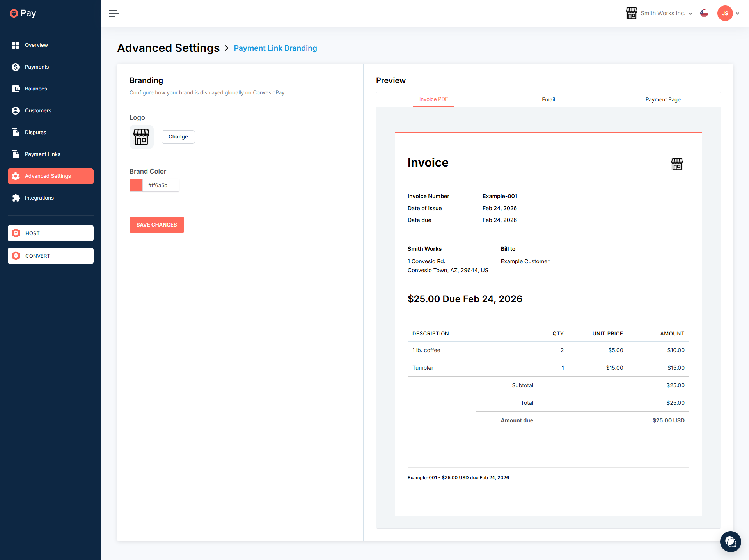
Task: Switch to the Email preview tab
Action: pyautogui.click(x=548, y=99)
